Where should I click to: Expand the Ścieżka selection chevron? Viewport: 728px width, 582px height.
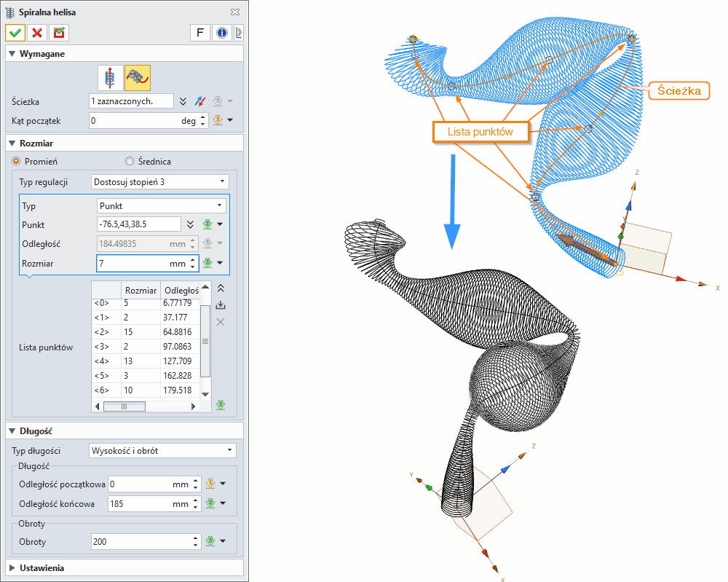(183, 101)
